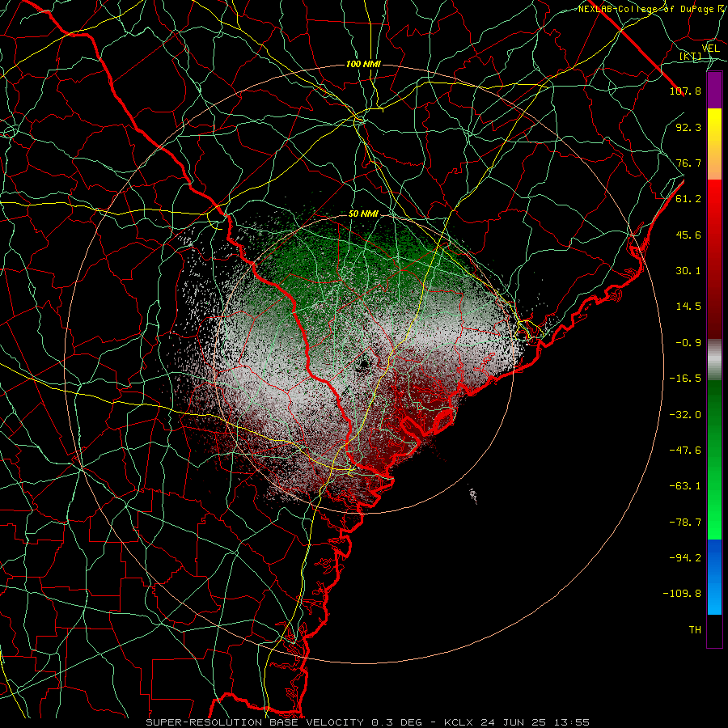Viewport: 728px width, 728px height.
Task: Click the VEL legend title
Action: pyautogui.click(x=710, y=49)
